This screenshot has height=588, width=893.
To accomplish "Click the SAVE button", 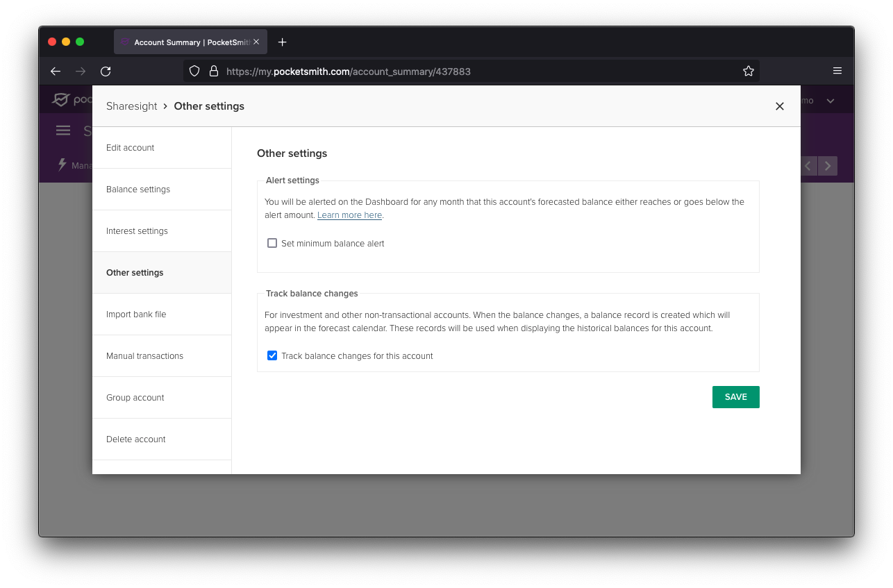I will point(735,396).
